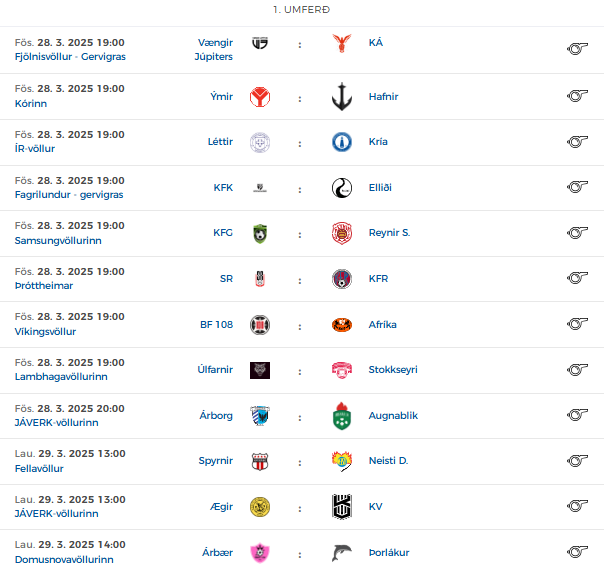Click the Neisti D. team name

[388, 461]
